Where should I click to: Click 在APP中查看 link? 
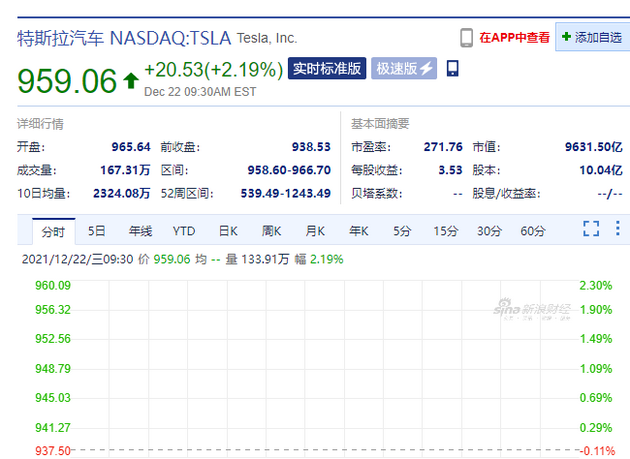514,37
